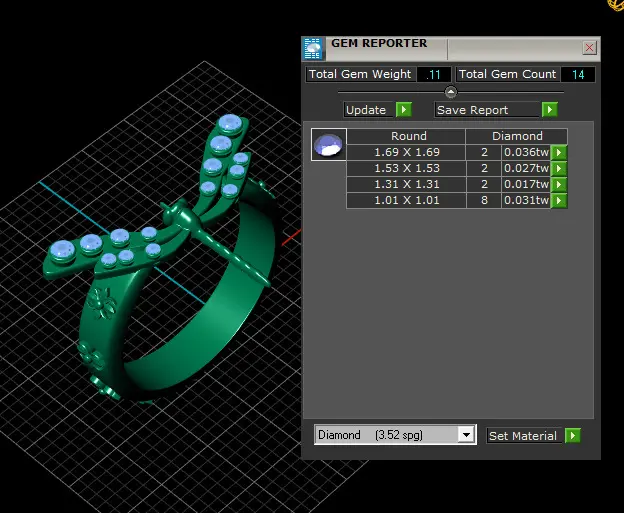Image resolution: width=624 pixels, height=513 pixels.
Task: Click the Set Material label
Action: (x=523, y=436)
